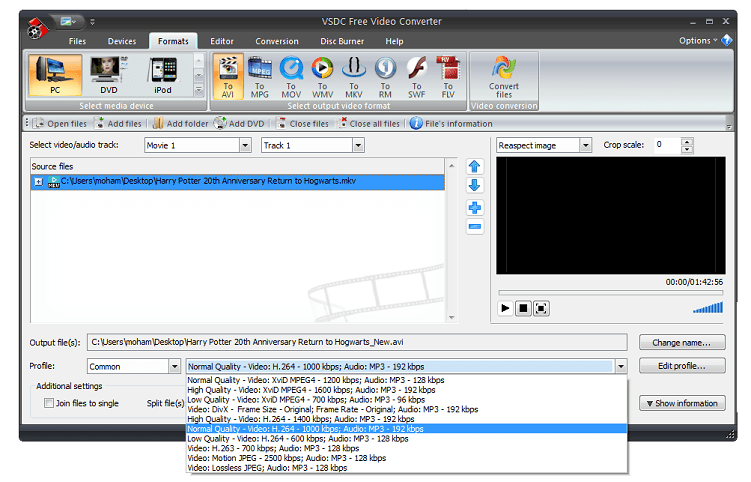Click Add folder in toolbar
Viewport: 751px width, 482px height.
181,124
